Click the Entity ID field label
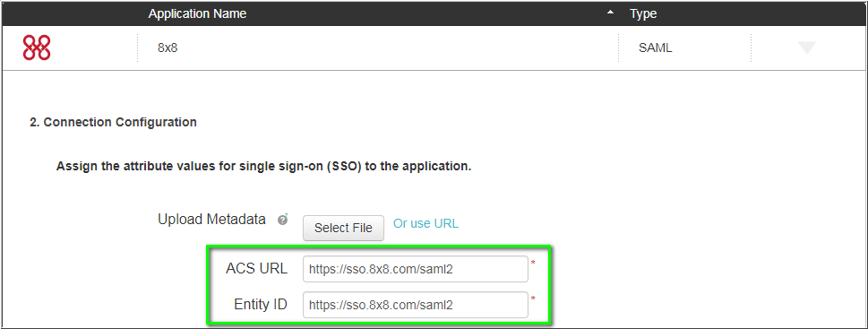This screenshot has height=329, width=868. [x=261, y=304]
